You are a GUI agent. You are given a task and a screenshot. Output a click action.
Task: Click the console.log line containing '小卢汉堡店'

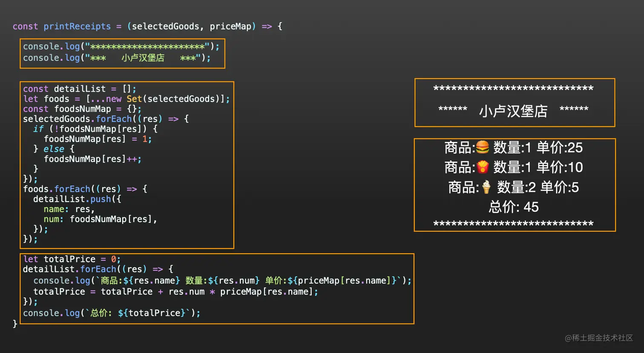coord(117,58)
